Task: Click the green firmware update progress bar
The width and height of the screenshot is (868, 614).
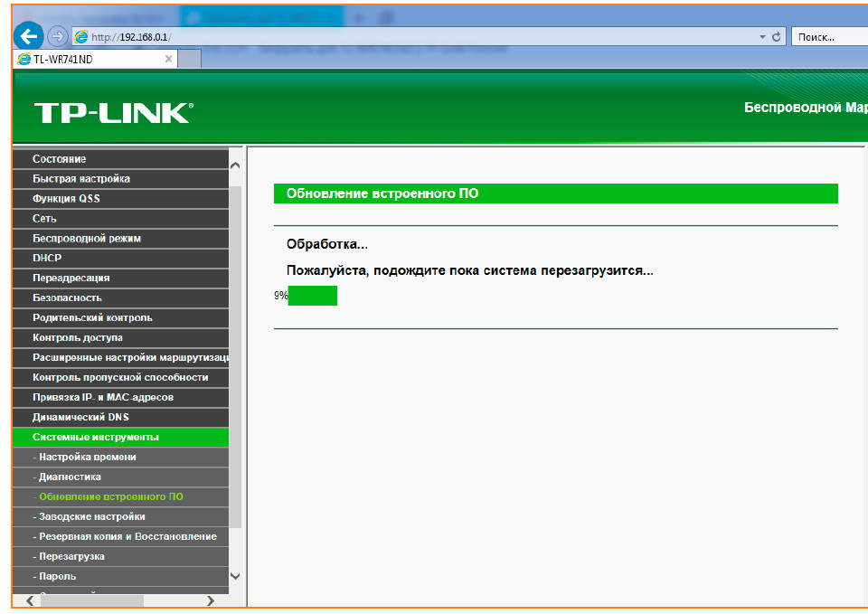Action: 313,296
